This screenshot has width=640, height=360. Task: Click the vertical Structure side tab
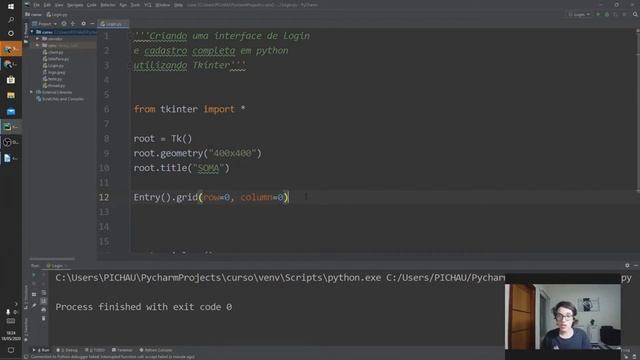[x=26, y=297]
